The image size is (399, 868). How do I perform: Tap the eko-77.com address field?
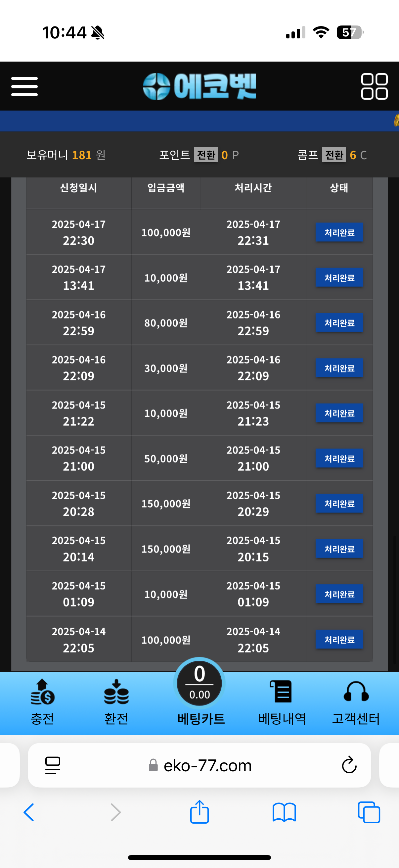[x=207, y=766]
